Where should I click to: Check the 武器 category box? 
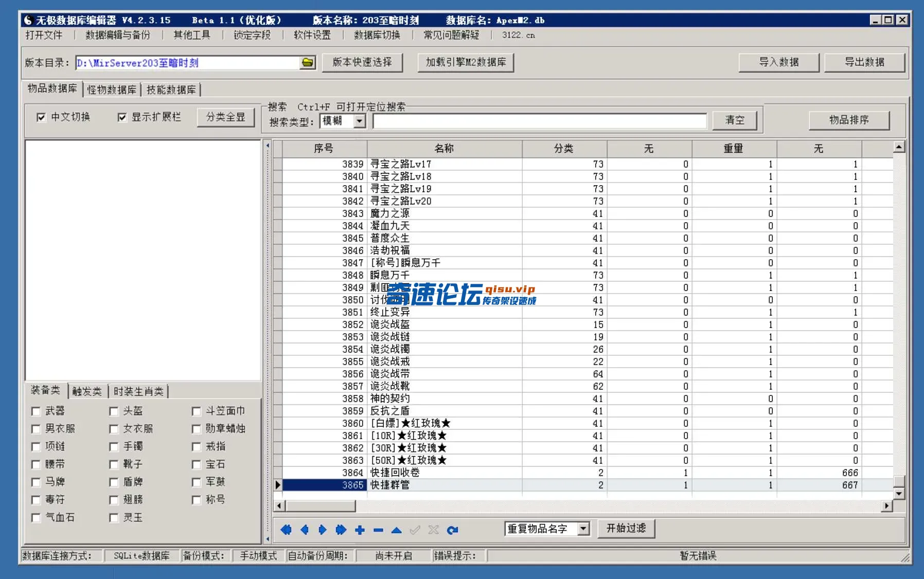tap(35, 411)
